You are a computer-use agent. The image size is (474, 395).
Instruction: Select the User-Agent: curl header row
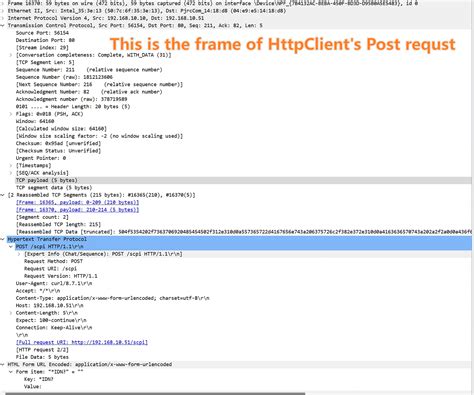54,283
